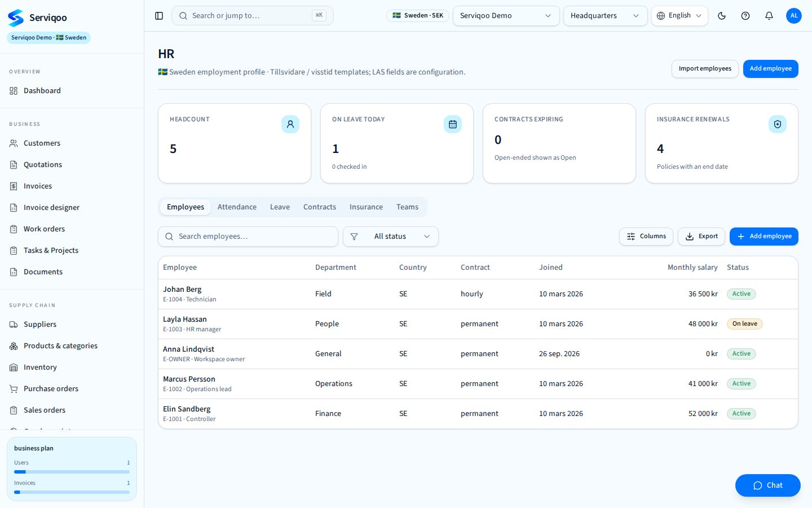
Task: Click the Search employees field
Action: [x=248, y=237]
